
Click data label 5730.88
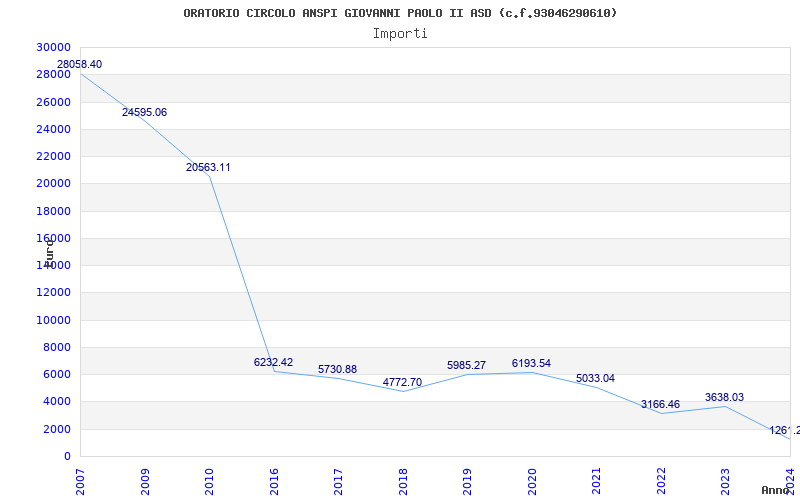click(337, 369)
